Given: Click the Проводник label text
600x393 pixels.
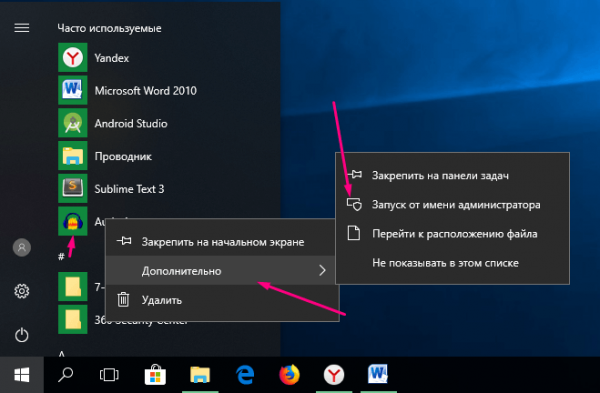Looking at the screenshot, I should (123, 157).
